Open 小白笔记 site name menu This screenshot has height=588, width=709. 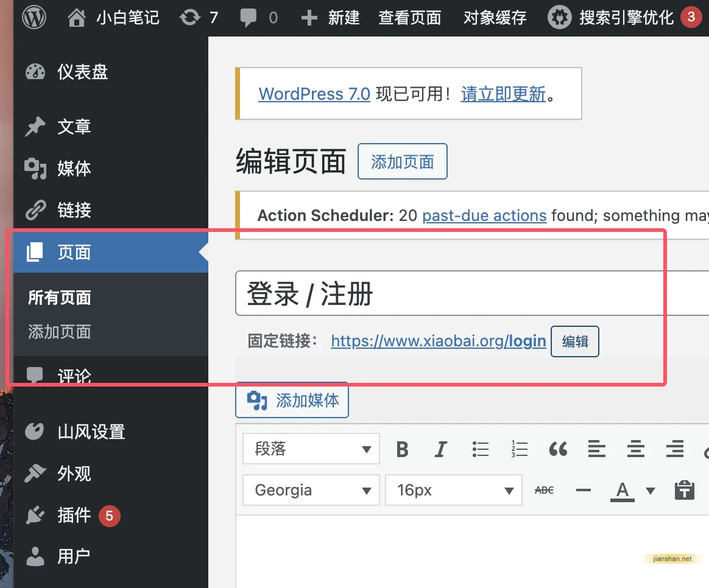click(x=127, y=18)
